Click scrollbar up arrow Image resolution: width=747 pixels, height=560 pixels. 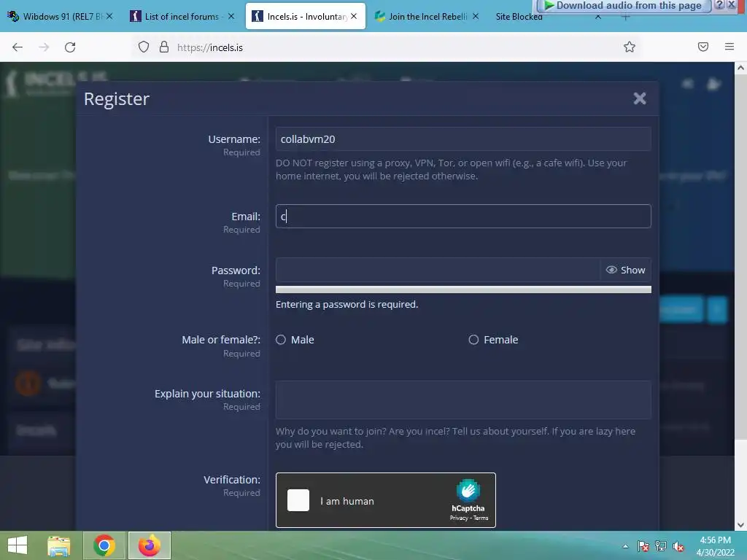coord(740,68)
